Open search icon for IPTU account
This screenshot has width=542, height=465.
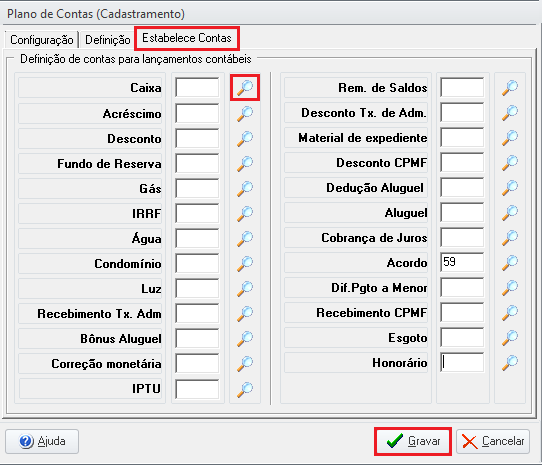tap(245, 389)
